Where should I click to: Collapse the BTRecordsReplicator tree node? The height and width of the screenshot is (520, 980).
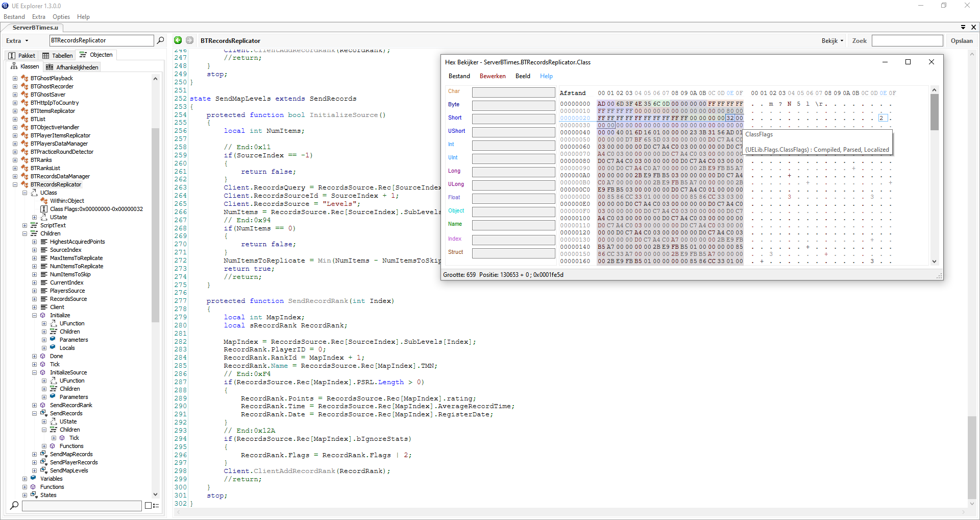pos(15,184)
